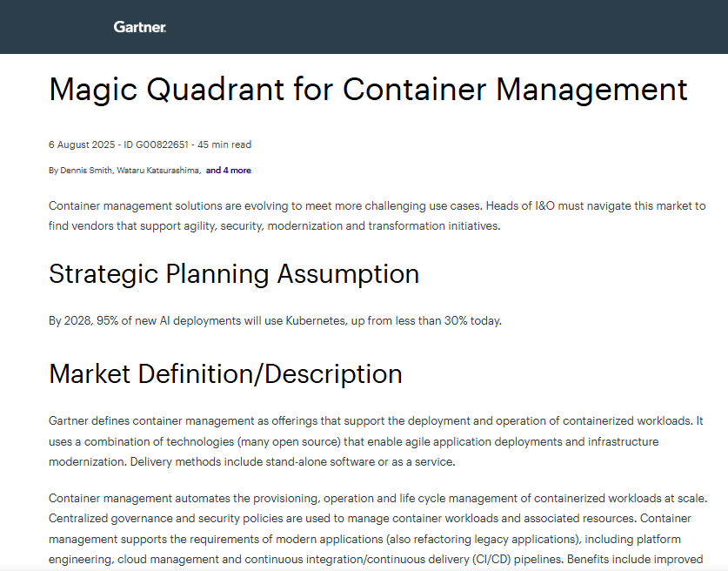Click the summary paragraph about Heads of I&O

[377, 216]
